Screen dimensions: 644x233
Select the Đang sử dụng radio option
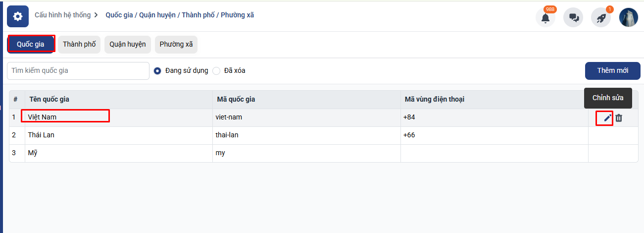click(157, 71)
